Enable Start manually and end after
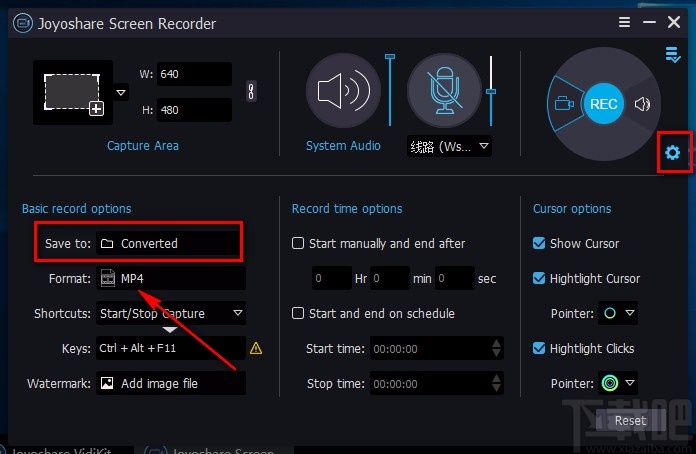This screenshot has width=696, height=454. [x=298, y=243]
